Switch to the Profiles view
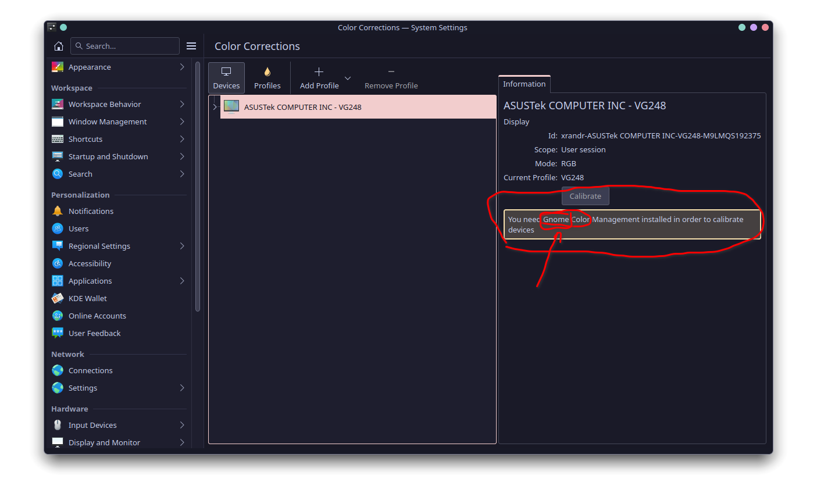The height and width of the screenshot is (504, 817). pyautogui.click(x=267, y=78)
